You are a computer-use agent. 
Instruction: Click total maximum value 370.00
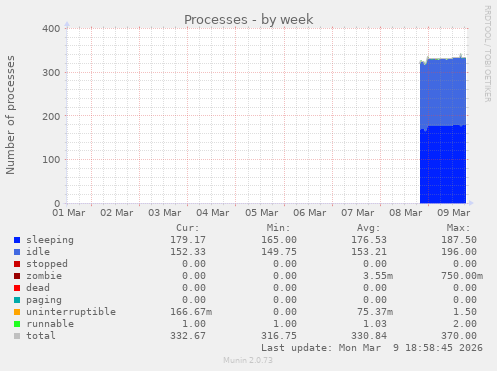(459, 336)
